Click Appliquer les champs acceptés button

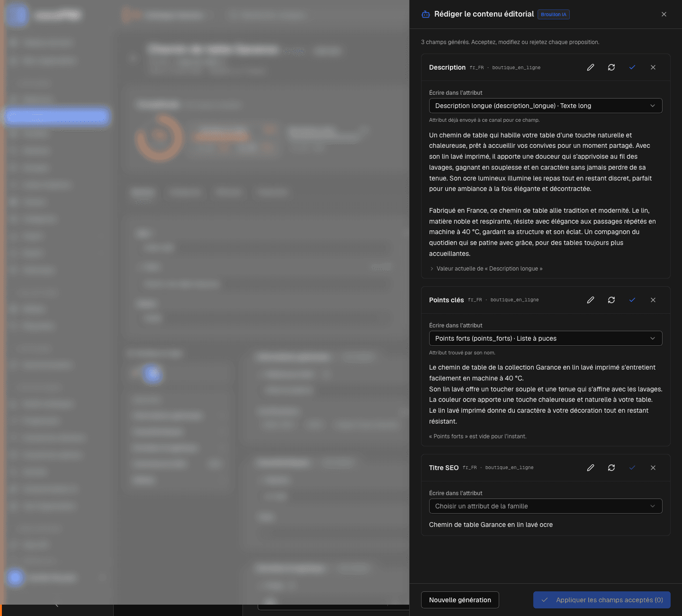(x=602, y=600)
